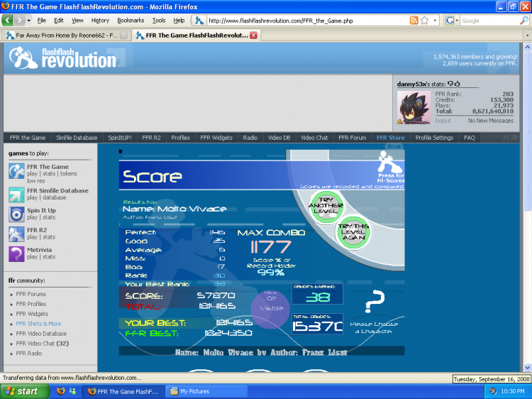Open Radio nav item
Screen dimensions: 532x399
[x=250, y=138]
